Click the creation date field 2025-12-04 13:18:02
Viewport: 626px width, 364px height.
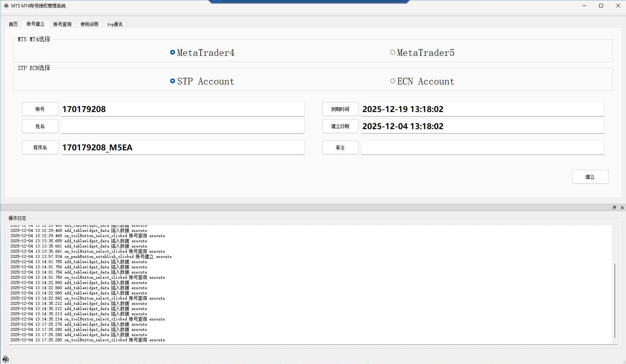483,126
